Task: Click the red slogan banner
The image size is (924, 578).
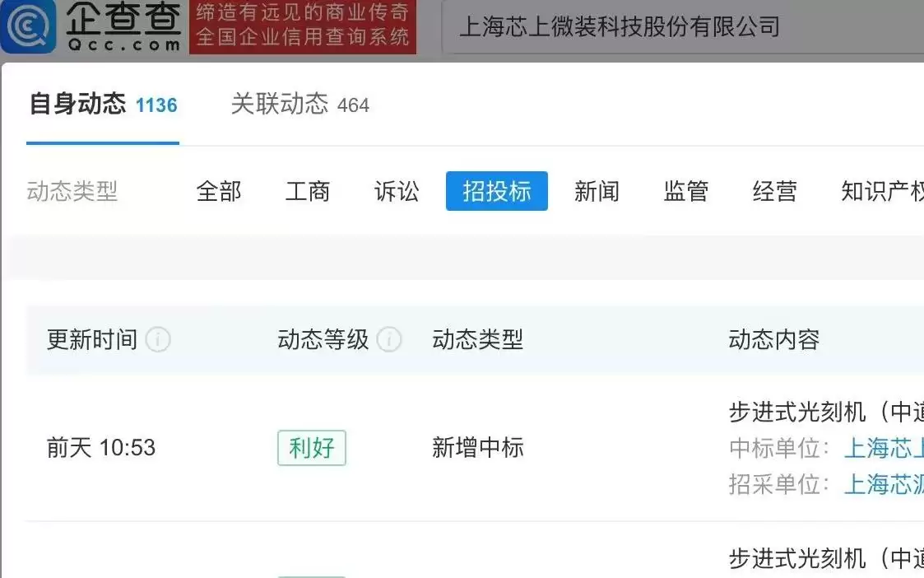Action: [303, 26]
